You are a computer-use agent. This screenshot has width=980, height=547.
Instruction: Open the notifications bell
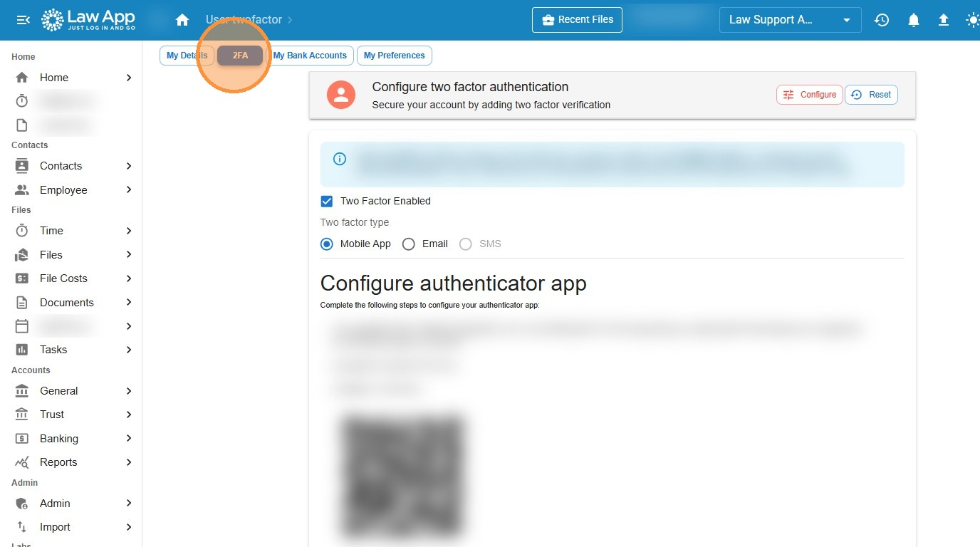click(x=914, y=20)
